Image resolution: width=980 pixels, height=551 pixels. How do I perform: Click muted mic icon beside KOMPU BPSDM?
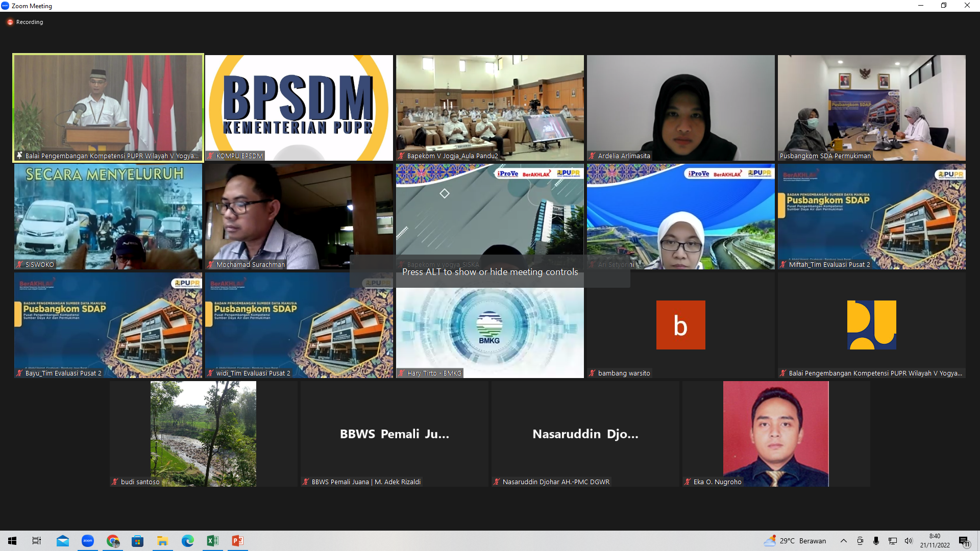point(210,156)
